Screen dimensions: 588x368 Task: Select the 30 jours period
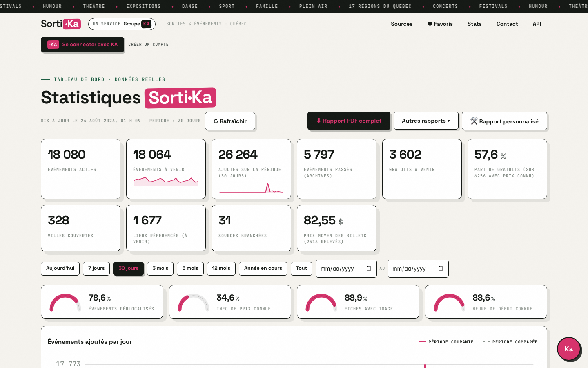pyautogui.click(x=128, y=269)
